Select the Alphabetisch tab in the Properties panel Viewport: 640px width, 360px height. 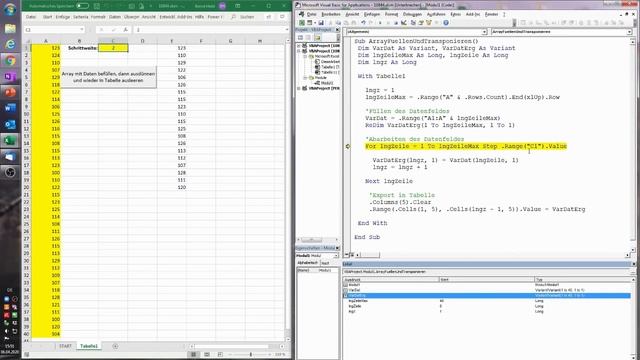coord(307,263)
